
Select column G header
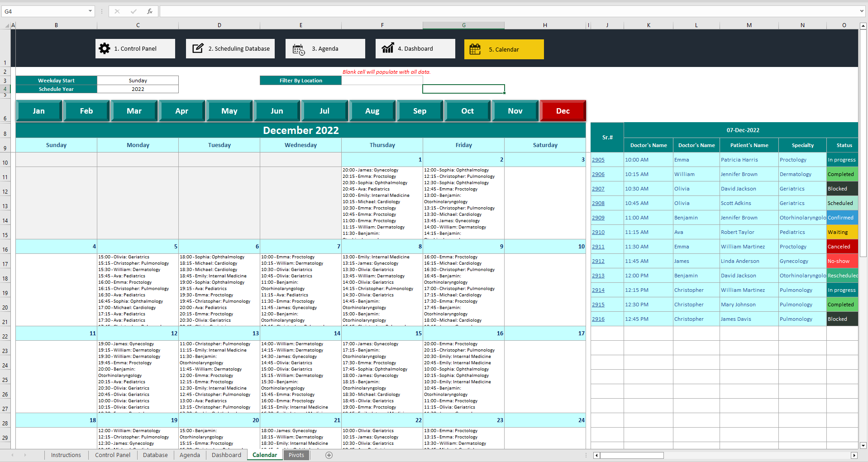pos(463,25)
